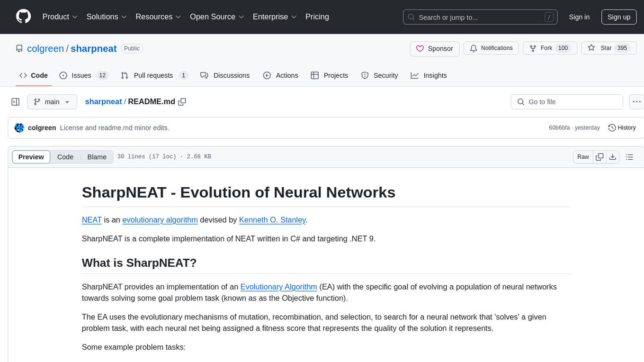Switch to the Code tab

(x=34, y=75)
